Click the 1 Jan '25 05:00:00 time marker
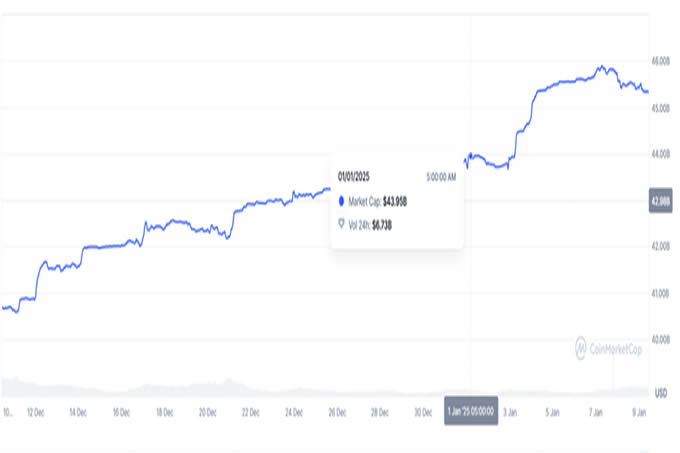Viewport: 680px width, 453px height. (469, 411)
